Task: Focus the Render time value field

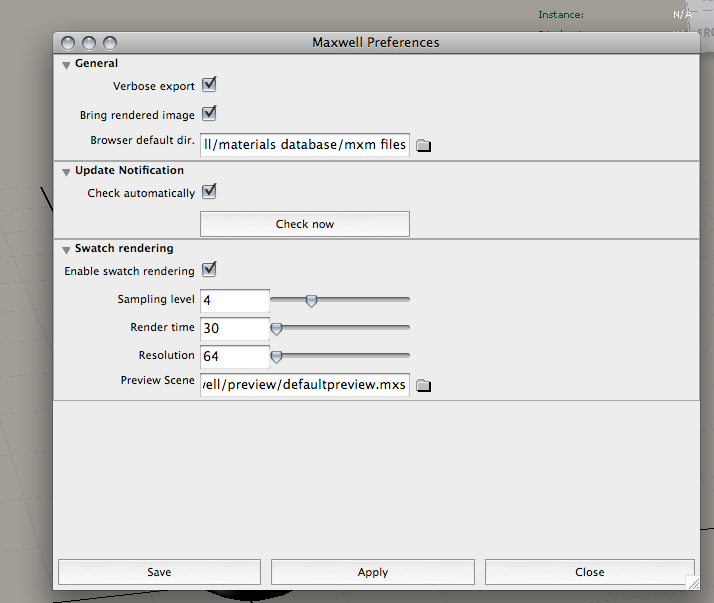Action: pos(235,328)
